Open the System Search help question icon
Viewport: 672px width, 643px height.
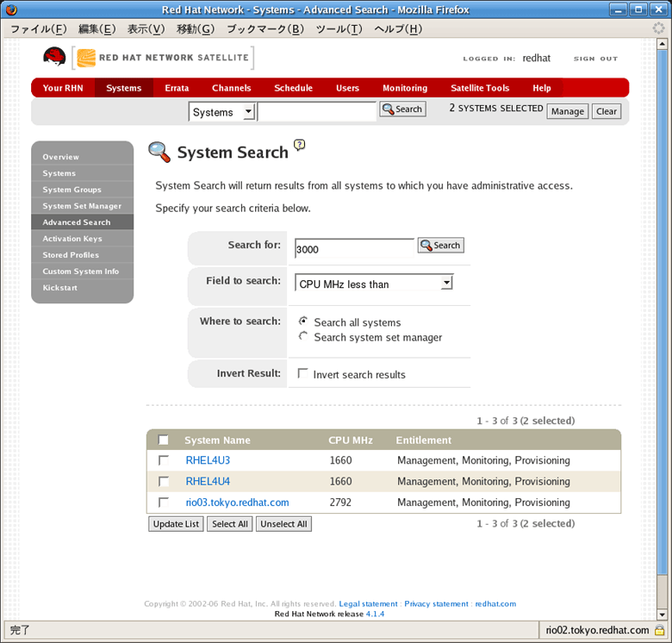click(x=299, y=145)
